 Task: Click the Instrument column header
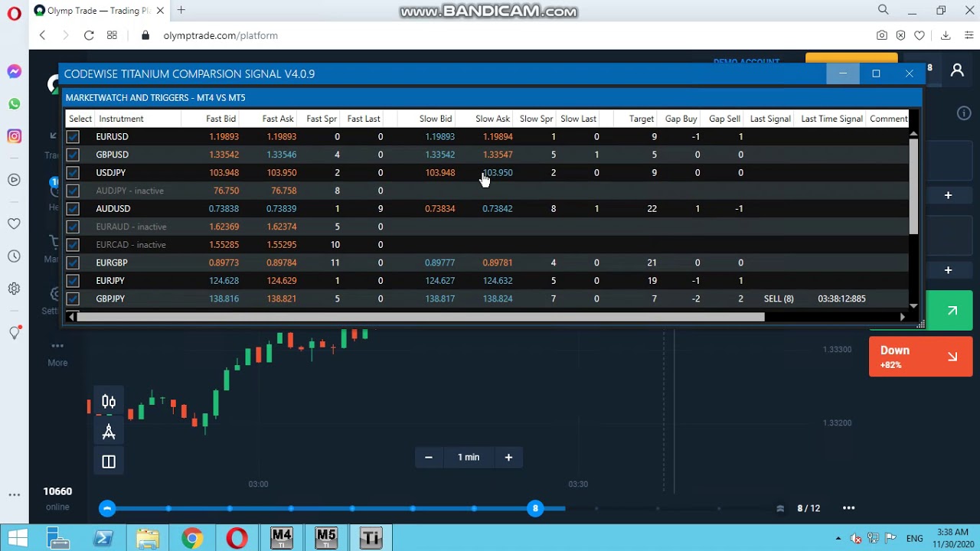(121, 119)
